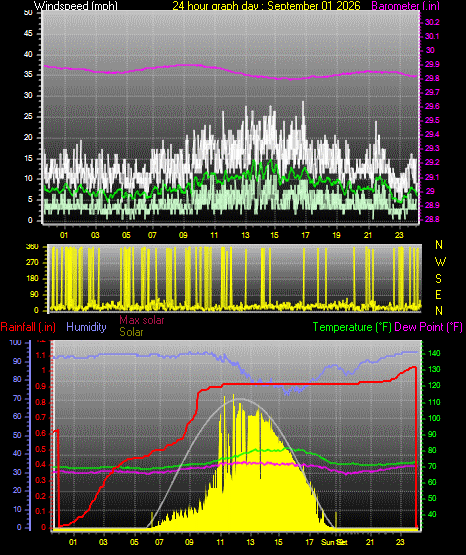Click hour '23' on the rainfall chart axis
This screenshot has width=466, height=555.
coord(400,542)
